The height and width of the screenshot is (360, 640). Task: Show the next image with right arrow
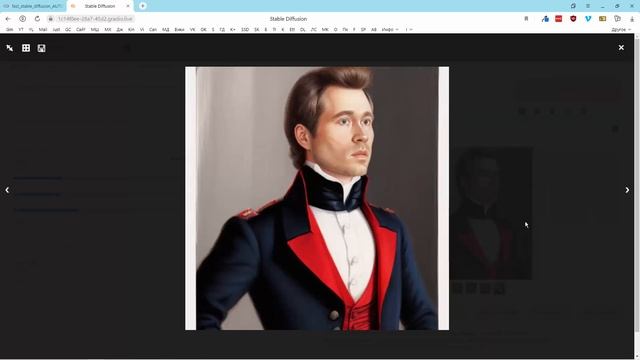click(627, 190)
